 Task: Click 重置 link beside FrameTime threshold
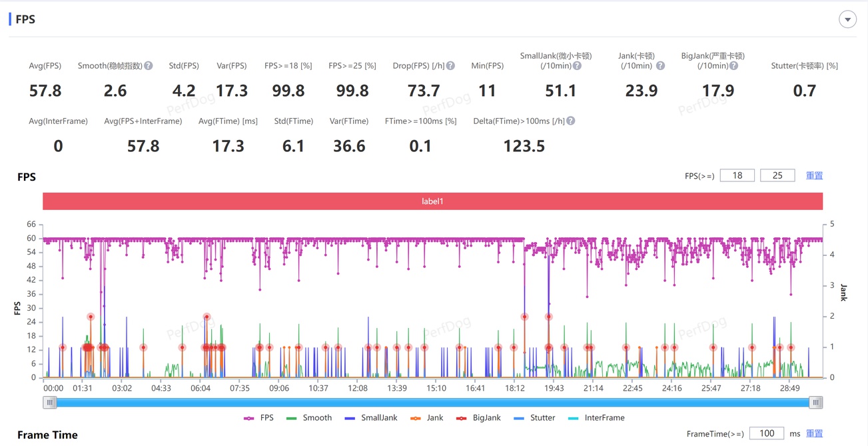click(814, 433)
